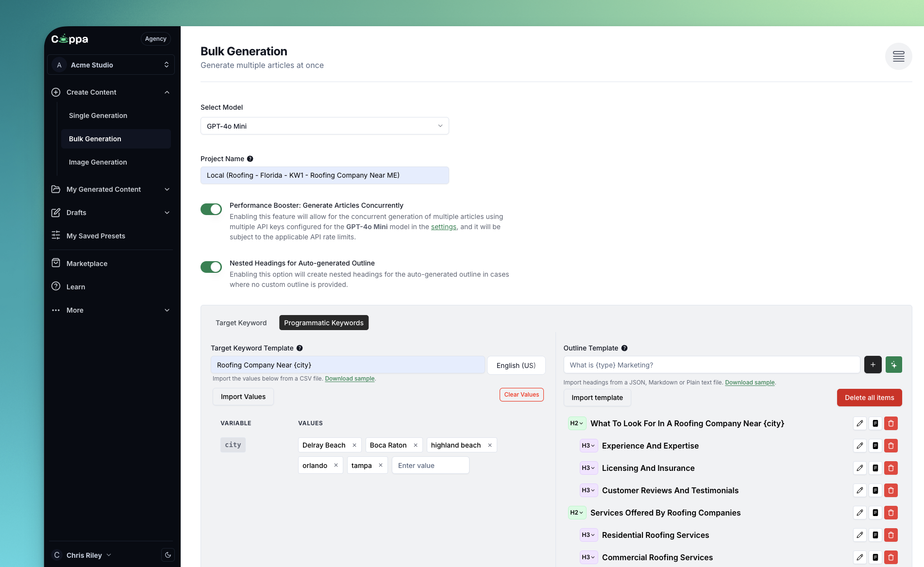Disable the Performance Booster toggle
924x567 pixels.
click(211, 209)
